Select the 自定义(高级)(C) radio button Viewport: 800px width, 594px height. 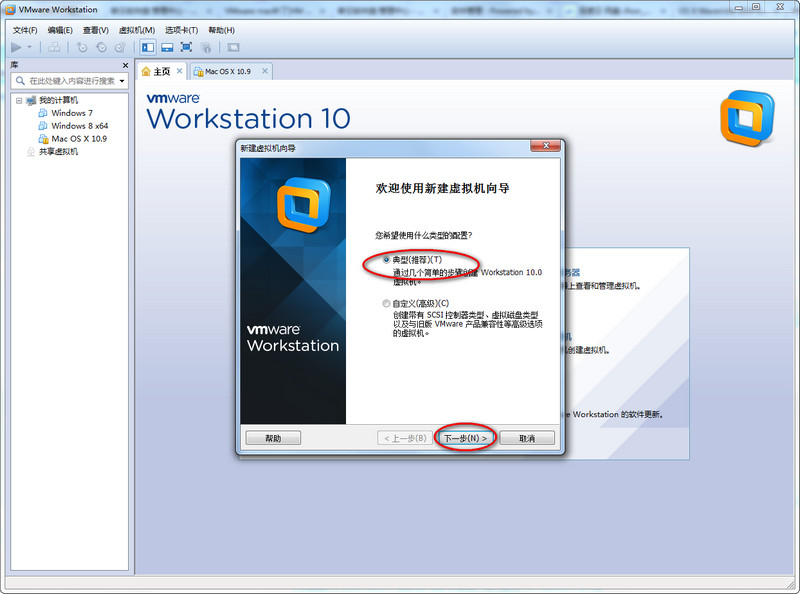tap(386, 304)
